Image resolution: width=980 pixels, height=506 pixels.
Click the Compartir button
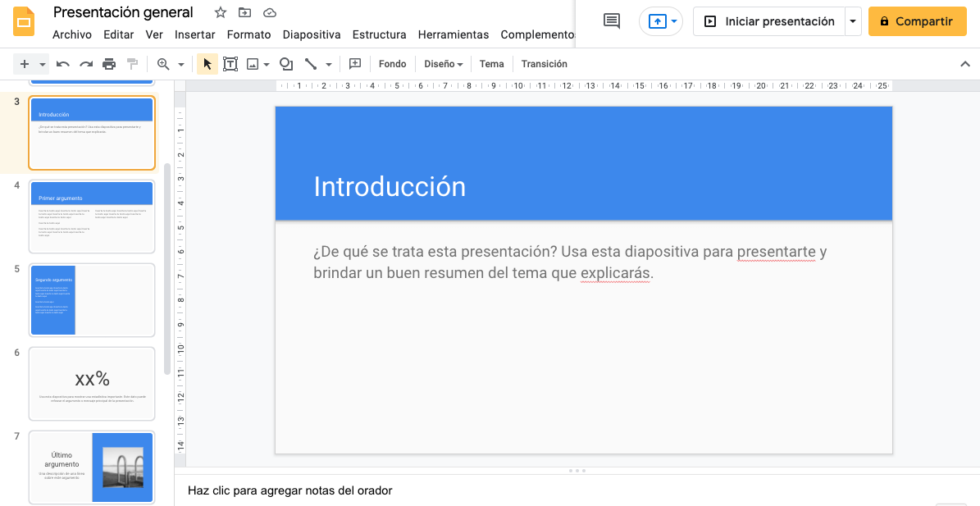click(x=917, y=21)
